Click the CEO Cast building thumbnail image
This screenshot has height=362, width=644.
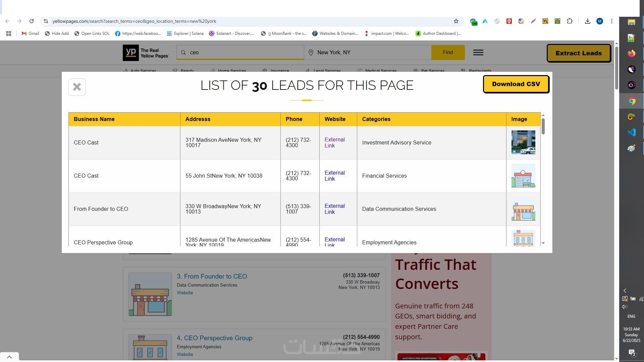tap(523, 142)
